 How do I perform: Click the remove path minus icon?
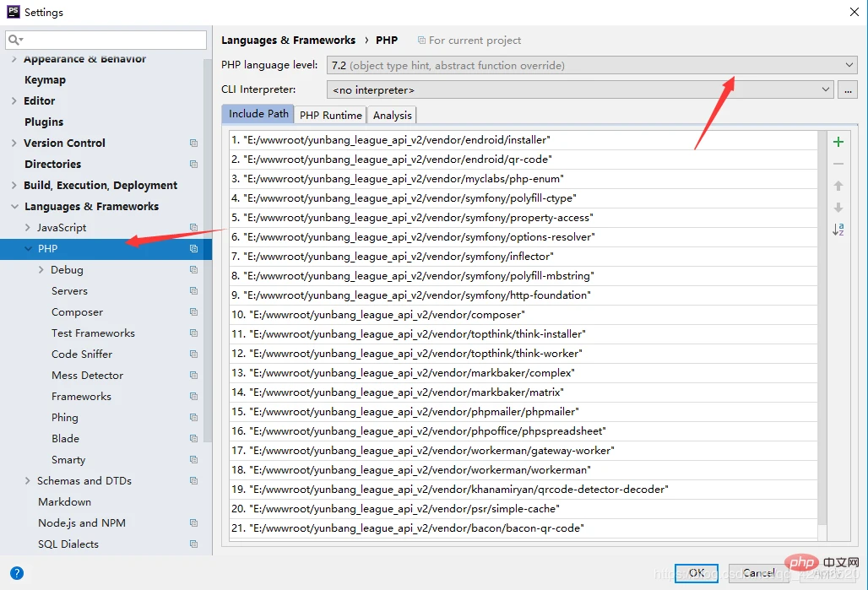pyautogui.click(x=838, y=164)
